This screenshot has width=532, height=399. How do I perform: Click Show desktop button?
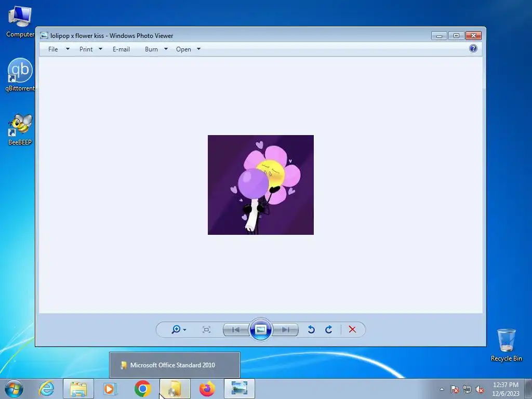point(528,389)
